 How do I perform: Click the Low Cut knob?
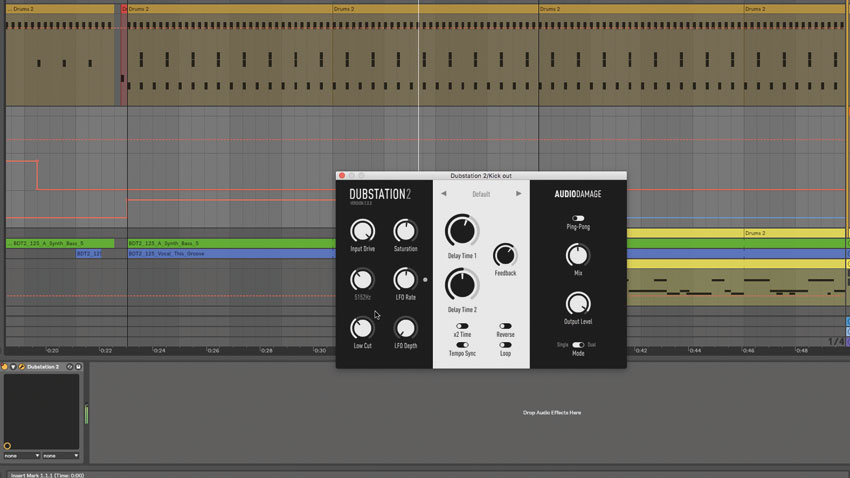(362, 328)
